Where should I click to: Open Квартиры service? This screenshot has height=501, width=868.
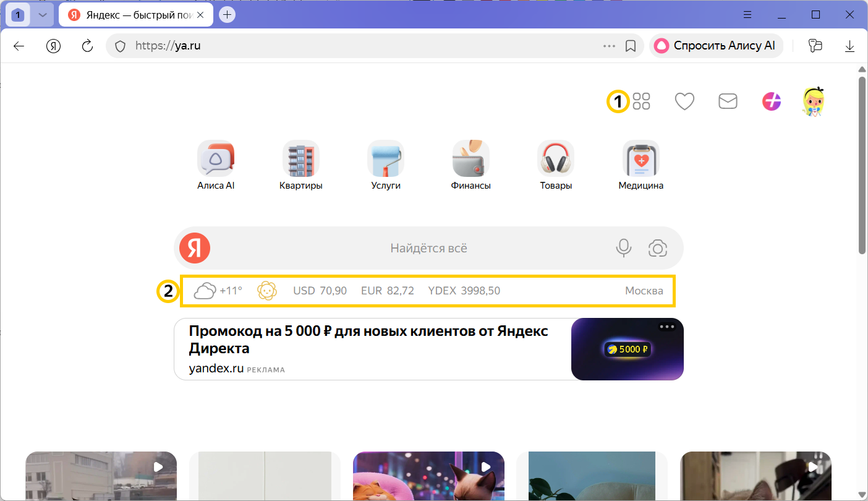point(301,165)
